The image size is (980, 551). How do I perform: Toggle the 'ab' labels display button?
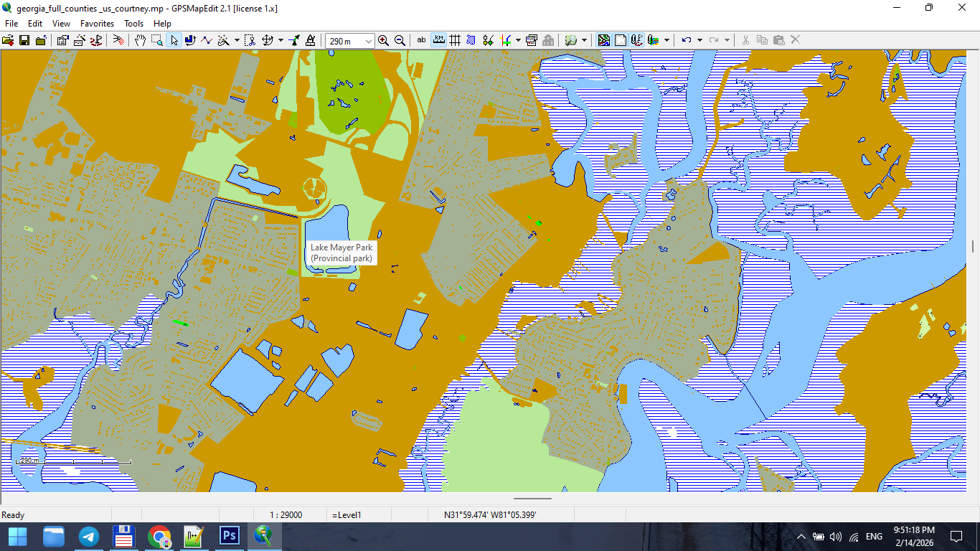[x=421, y=40]
